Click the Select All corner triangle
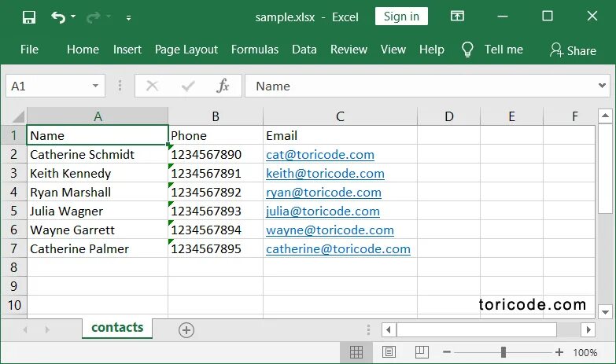 point(18,116)
